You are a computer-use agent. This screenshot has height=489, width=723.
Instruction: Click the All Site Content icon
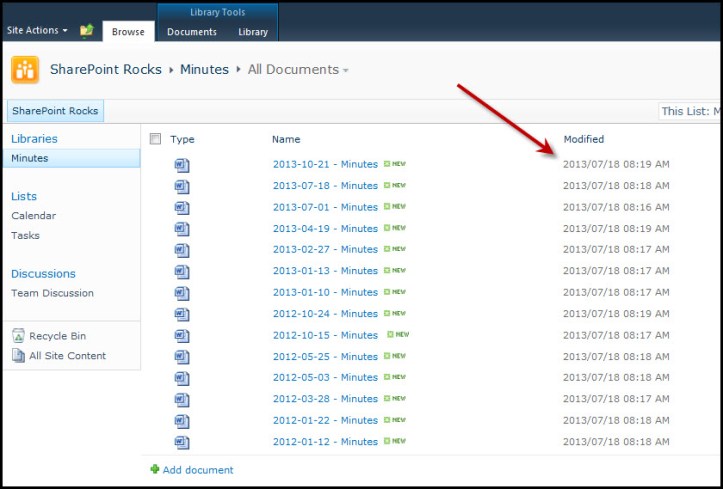click(18, 356)
